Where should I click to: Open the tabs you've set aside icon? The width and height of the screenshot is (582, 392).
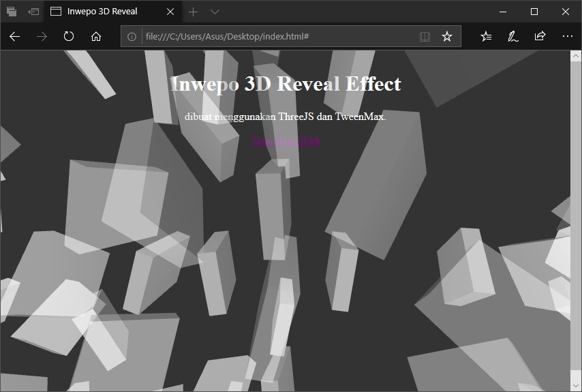[x=12, y=12]
